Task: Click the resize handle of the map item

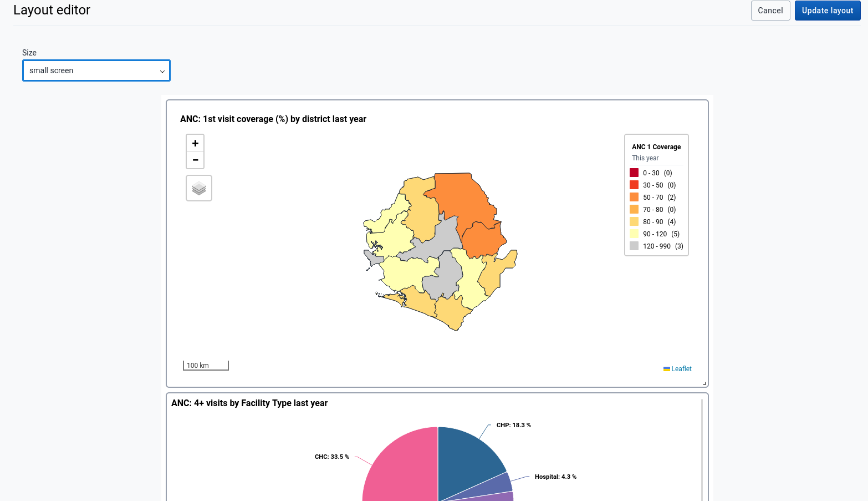Action: (704, 383)
